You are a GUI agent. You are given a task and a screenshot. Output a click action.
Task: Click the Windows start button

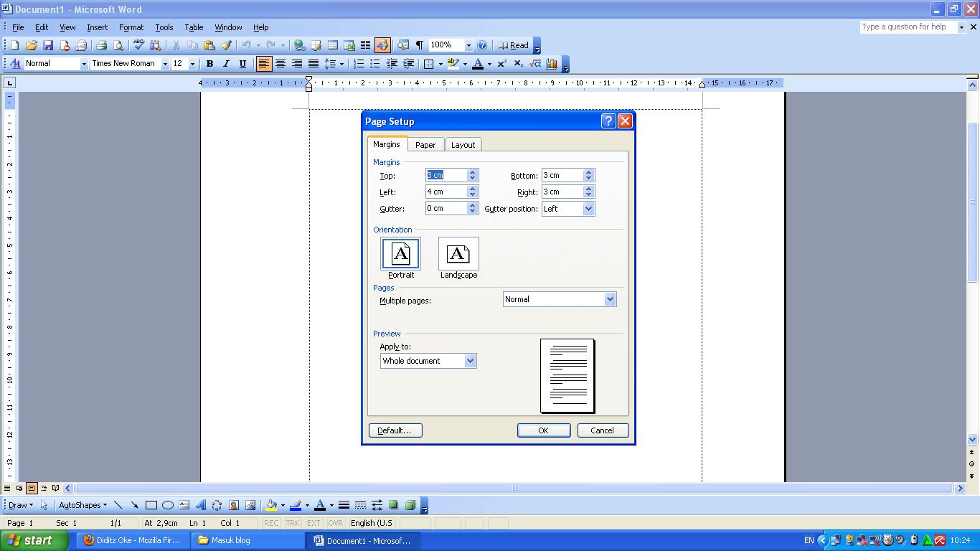coord(34,540)
